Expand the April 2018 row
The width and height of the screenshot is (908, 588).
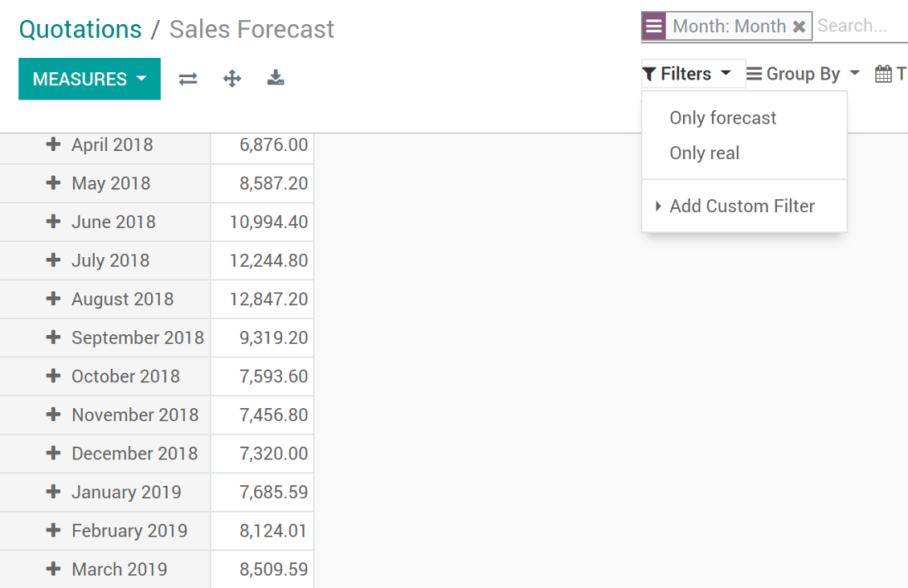tap(53, 144)
